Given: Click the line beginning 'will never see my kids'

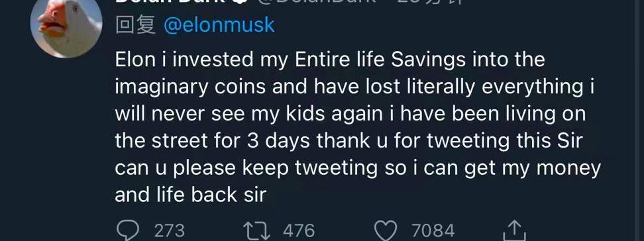Looking at the screenshot, I should tap(350, 115).
